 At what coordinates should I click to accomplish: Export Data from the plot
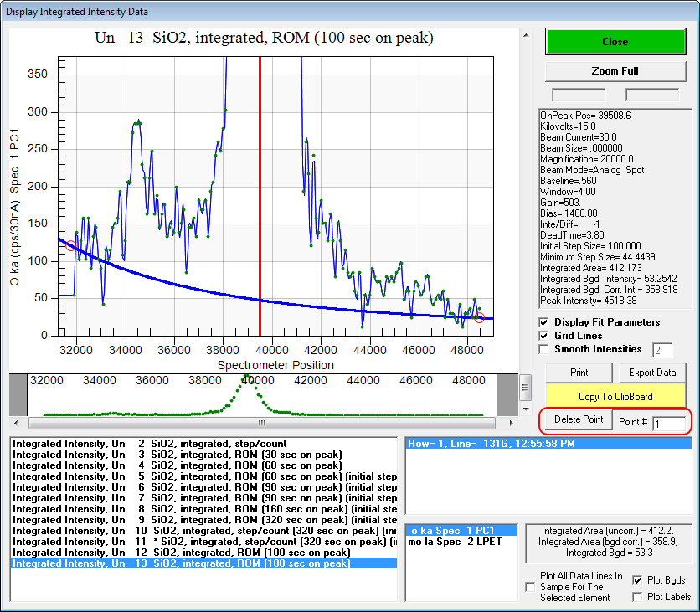click(653, 373)
